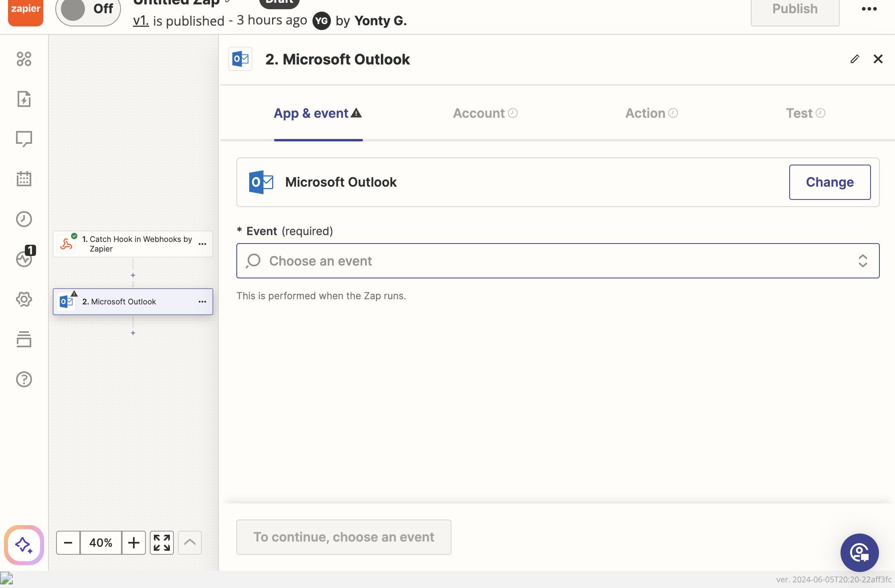The image size is (895, 588).
Task: Open the clock history icon in sidebar
Action: (x=24, y=219)
